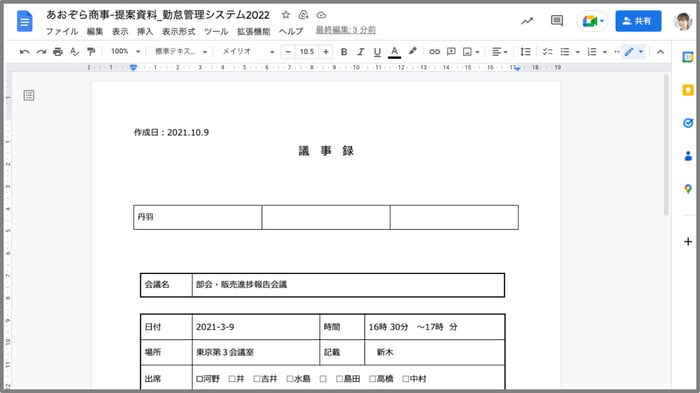Image resolution: width=700 pixels, height=393 pixels.
Task: Click the vertical scrollbar
Action: tap(666, 145)
